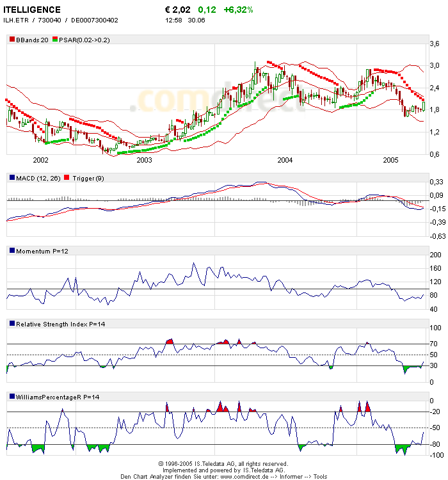Screen dimensions: 448x480
Task: Click the Trigger (9) legend label
Action: [88, 179]
